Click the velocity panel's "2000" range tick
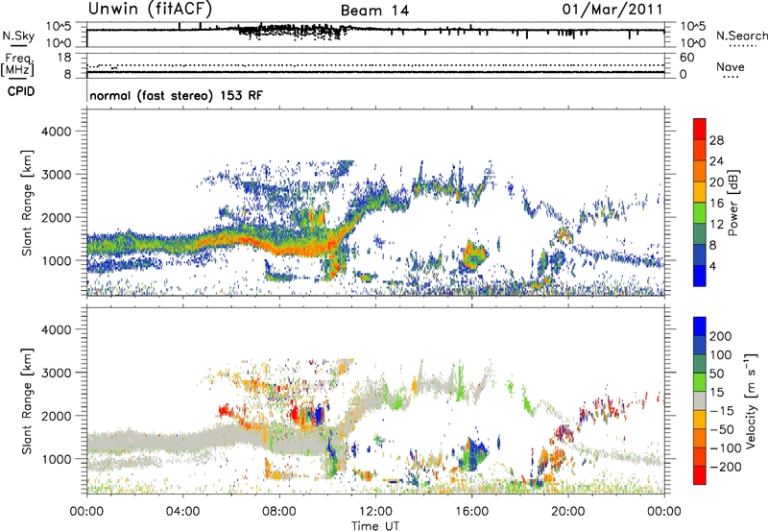The width and height of the screenshot is (768, 532). click(57, 416)
